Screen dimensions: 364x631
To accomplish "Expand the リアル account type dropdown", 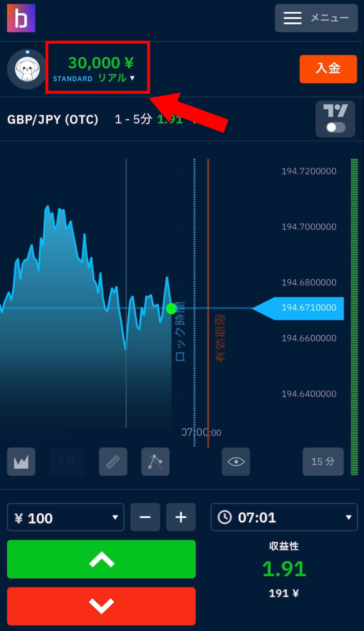I will pyautogui.click(x=116, y=78).
